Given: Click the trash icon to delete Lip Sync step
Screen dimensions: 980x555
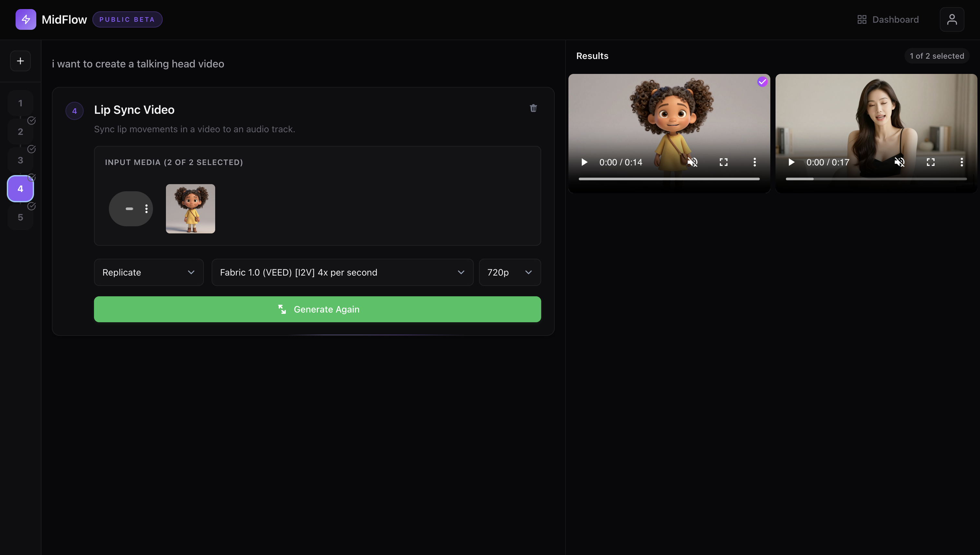Looking at the screenshot, I should (x=533, y=108).
